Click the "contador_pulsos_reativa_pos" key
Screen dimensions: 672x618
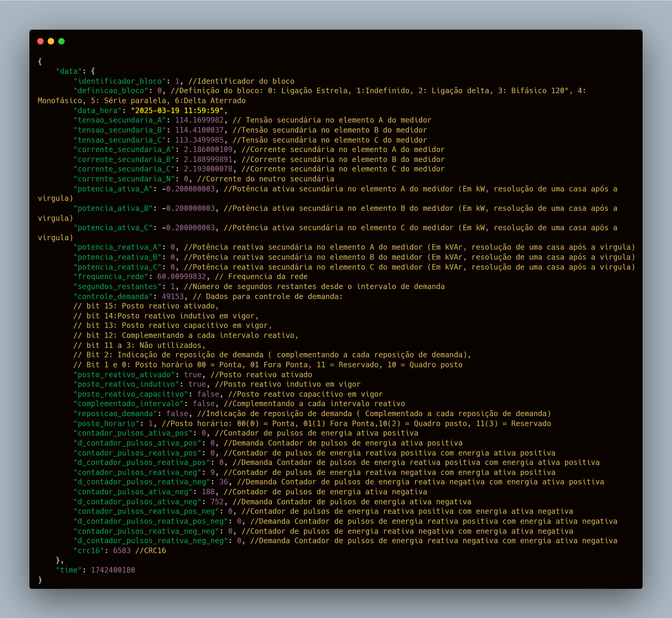(137, 453)
